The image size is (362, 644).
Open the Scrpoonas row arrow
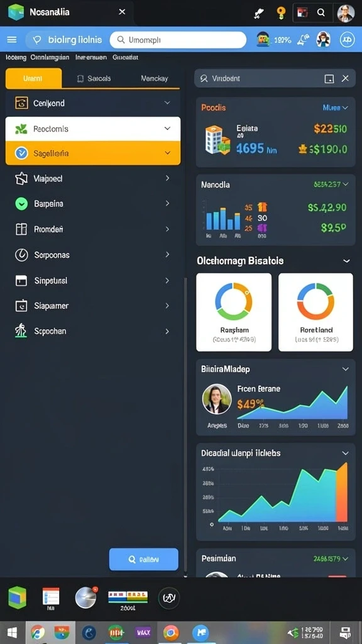[167, 255]
